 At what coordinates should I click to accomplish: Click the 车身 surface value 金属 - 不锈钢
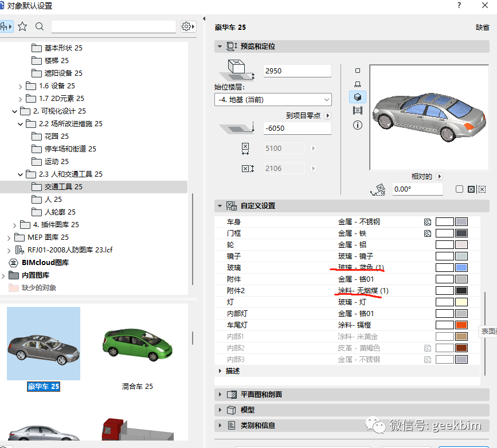(x=359, y=222)
